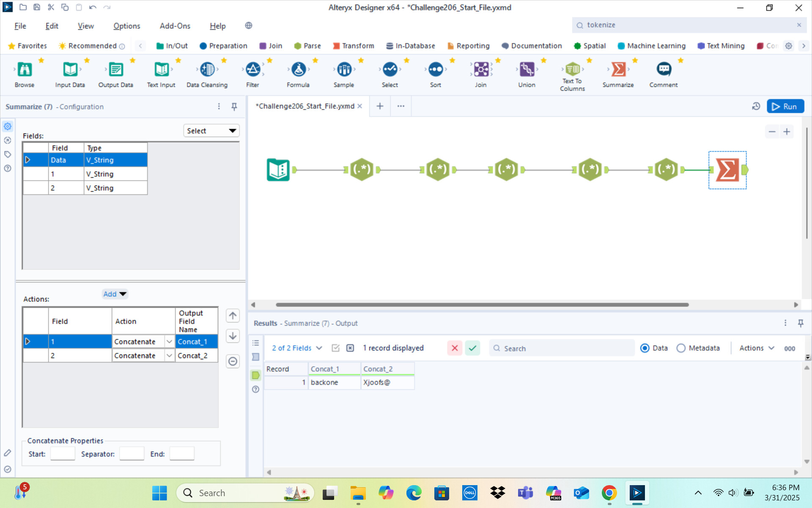
Task: Remove the selected action
Action: 233,362
